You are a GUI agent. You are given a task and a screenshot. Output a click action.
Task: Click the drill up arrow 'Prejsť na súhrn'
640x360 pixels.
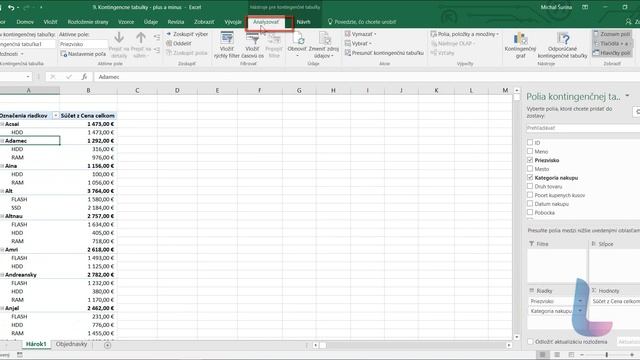coord(141,44)
